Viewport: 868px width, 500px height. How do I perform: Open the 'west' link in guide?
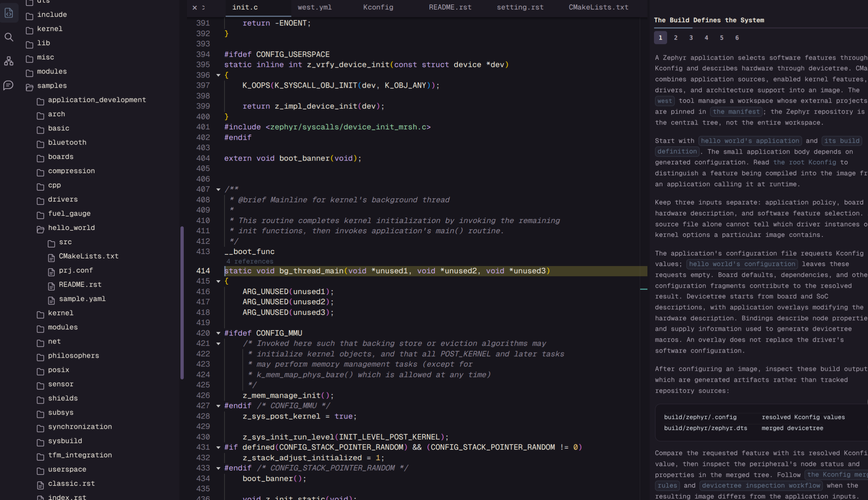pyautogui.click(x=665, y=101)
